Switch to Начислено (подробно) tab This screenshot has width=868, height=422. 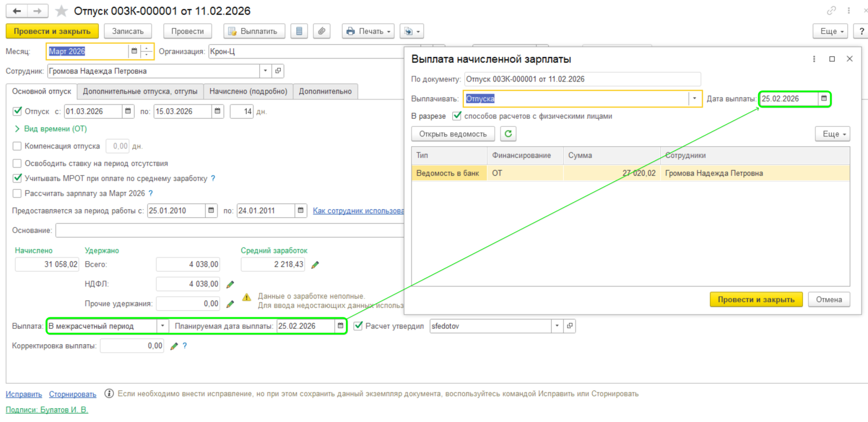click(x=248, y=91)
